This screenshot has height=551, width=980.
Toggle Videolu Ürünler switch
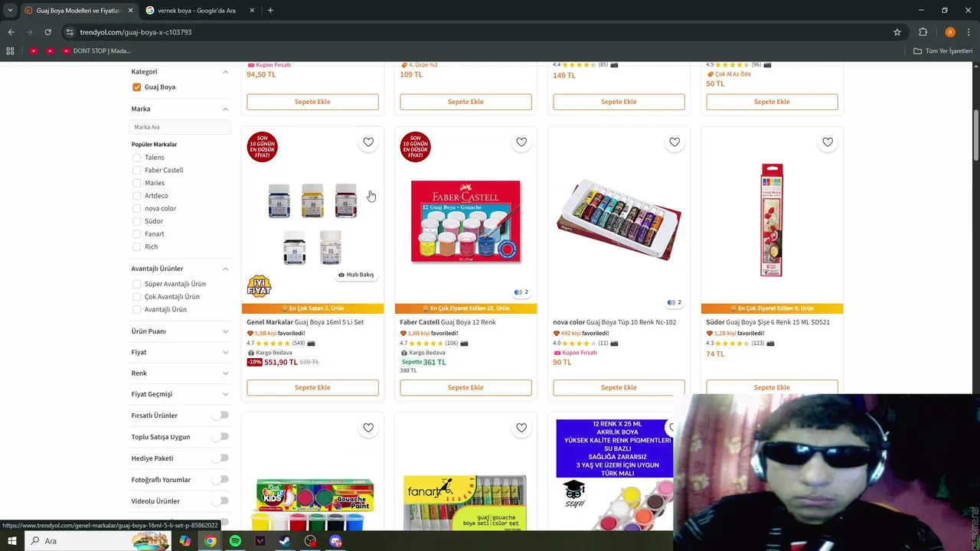point(220,501)
